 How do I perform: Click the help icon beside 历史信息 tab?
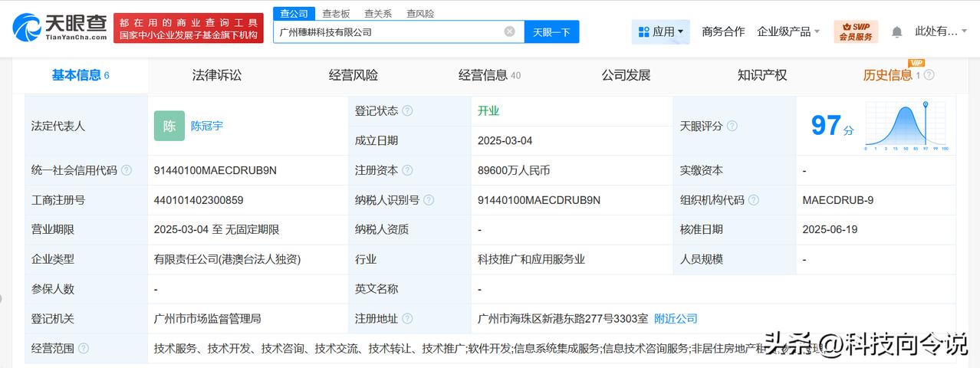[x=929, y=75]
